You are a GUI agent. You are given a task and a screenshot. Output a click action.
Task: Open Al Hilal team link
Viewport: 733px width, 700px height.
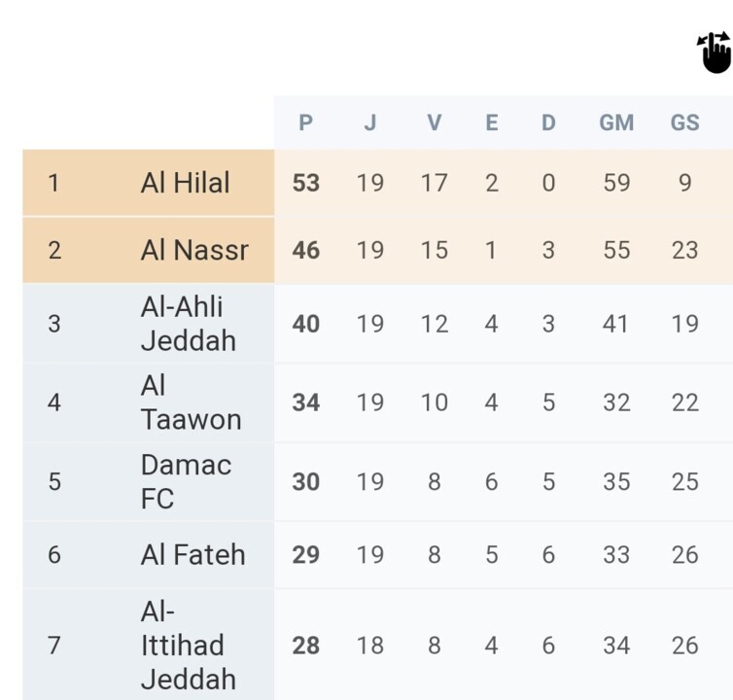(185, 183)
